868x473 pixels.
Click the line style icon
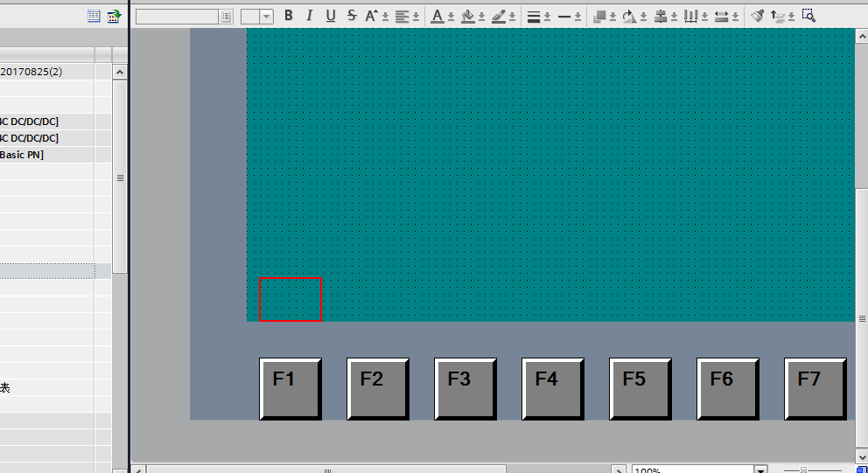click(564, 16)
